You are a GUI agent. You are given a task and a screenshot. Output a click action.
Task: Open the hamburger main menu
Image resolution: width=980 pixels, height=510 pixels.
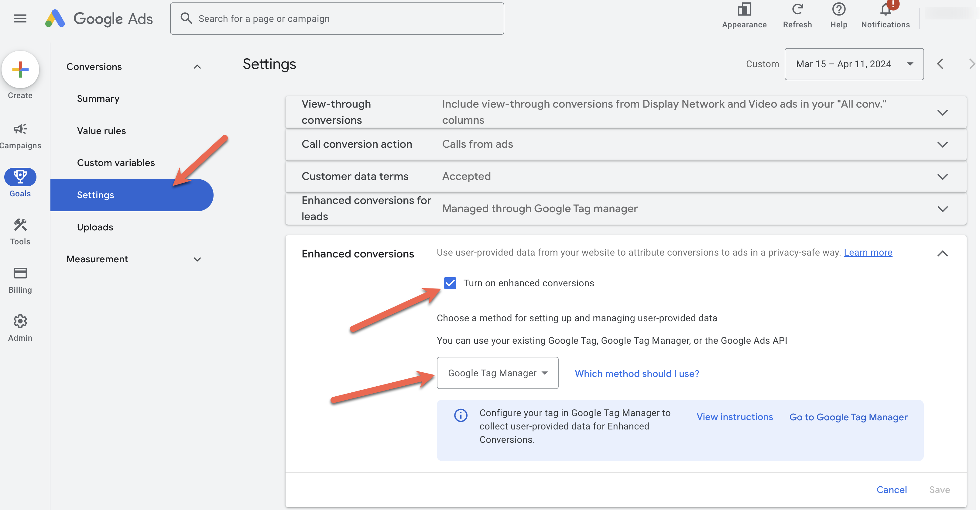tap(20, 18)
